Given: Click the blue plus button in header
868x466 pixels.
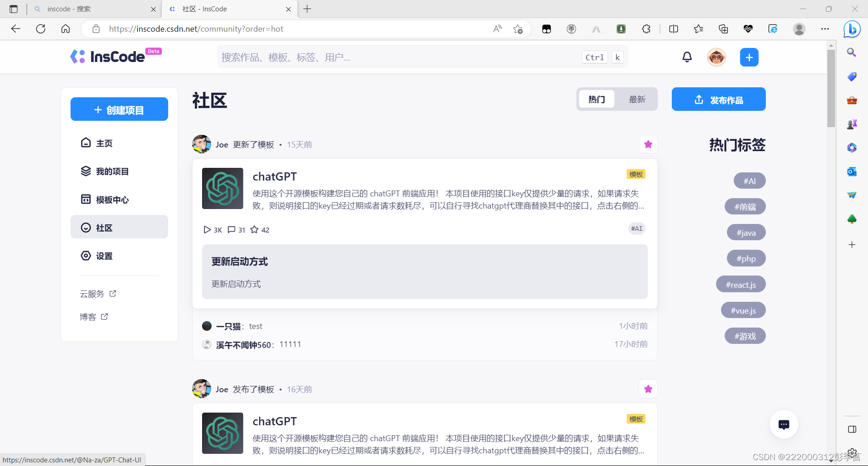Looking at the screenshot, I should [x=749, y=57].
